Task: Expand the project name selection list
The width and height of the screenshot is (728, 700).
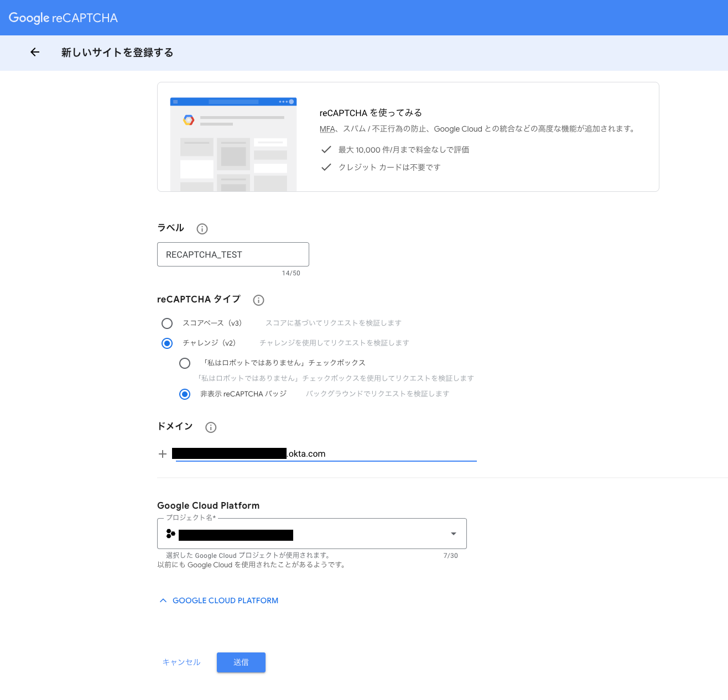Action: [453, 534]
